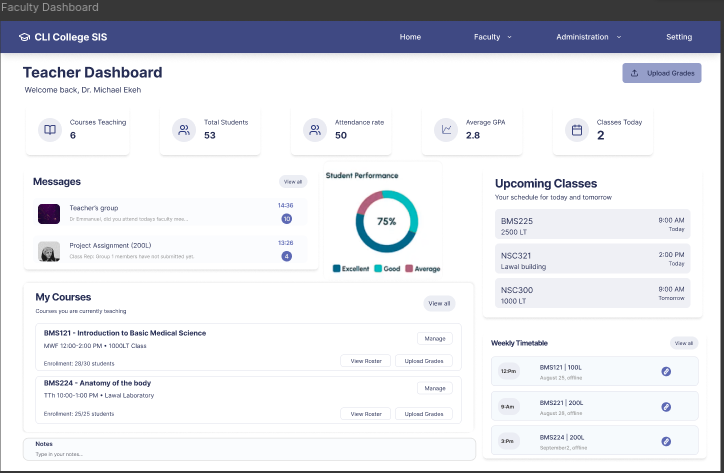Open Teacher's group message avatar
The image size is (724, 473).
point(48,213)
